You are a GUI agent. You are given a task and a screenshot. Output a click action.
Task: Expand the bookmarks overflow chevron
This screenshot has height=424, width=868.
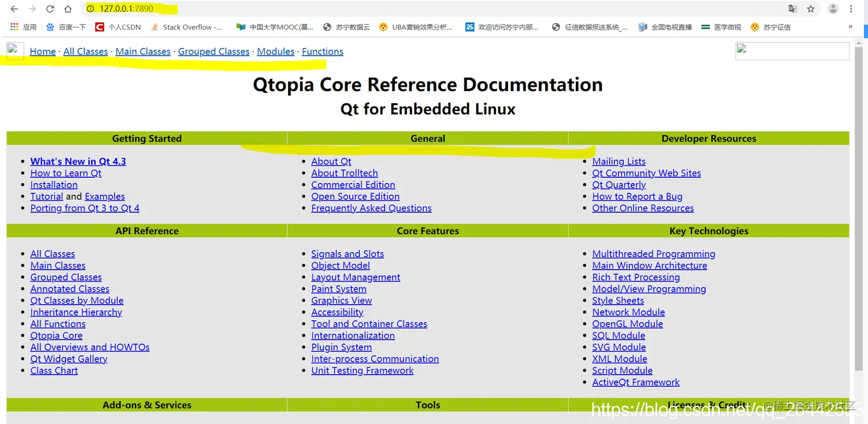pyautogui.click(x=850, y=26)
